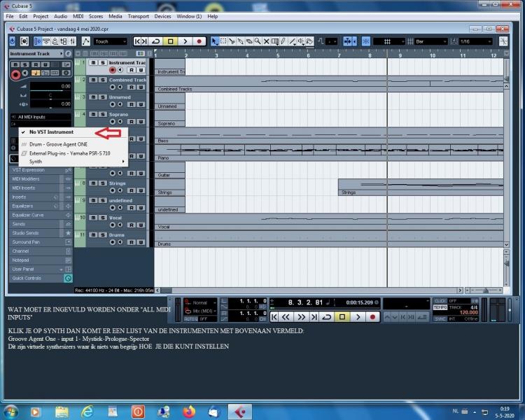
Task: Click the horizontal zoom slider
Action: point(486,290)
